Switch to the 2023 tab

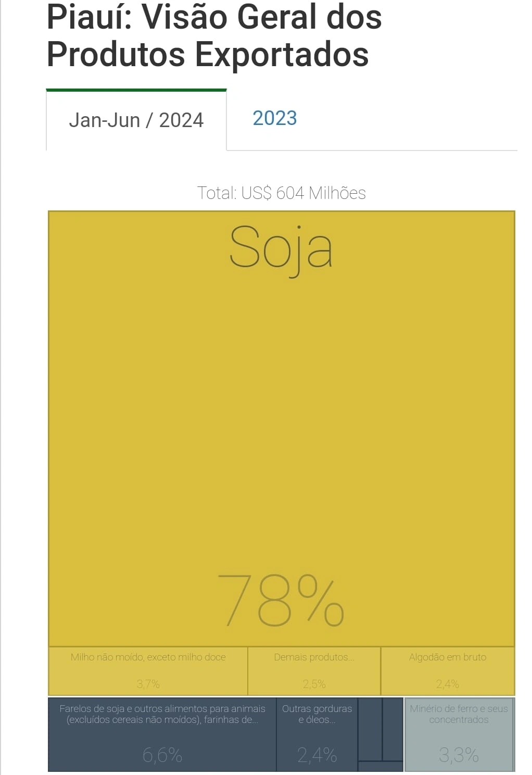point(275,118)
